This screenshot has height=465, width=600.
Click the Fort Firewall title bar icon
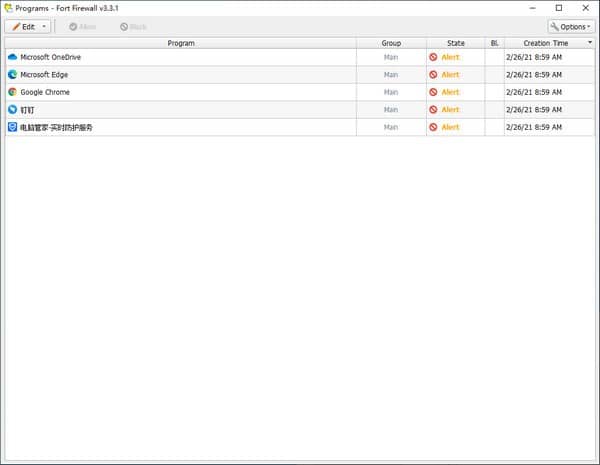click(8, 8)
